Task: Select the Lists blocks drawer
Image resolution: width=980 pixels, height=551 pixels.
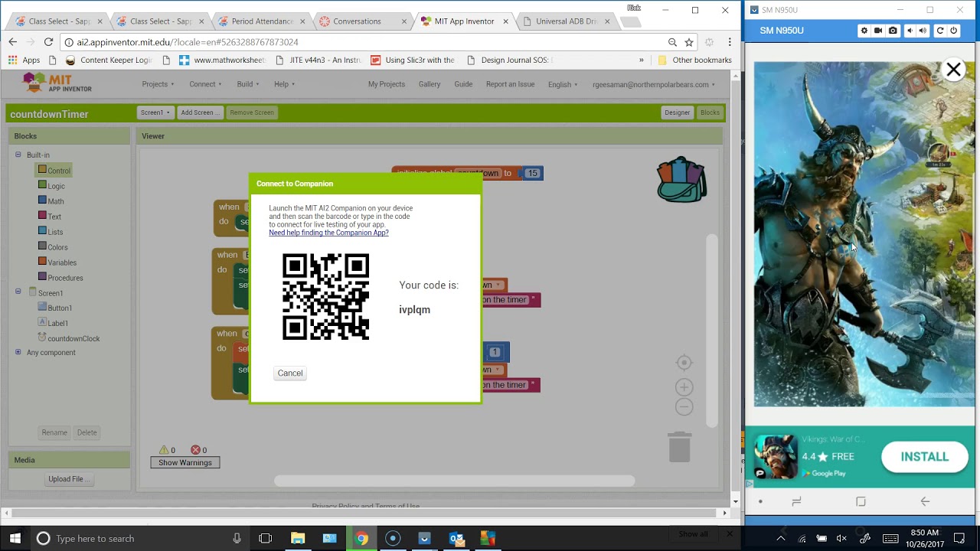Action: (51, 232)
